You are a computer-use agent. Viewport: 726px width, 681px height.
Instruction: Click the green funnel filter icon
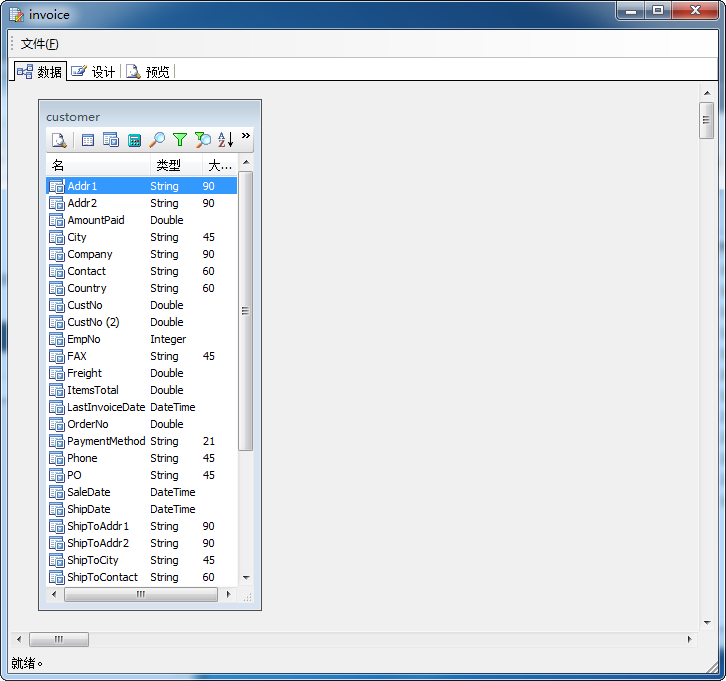pos(180,140)
